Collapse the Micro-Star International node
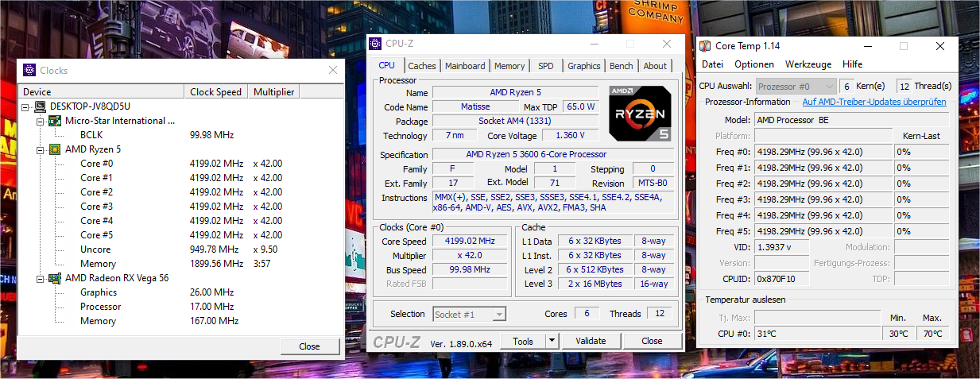 point(41,121)
